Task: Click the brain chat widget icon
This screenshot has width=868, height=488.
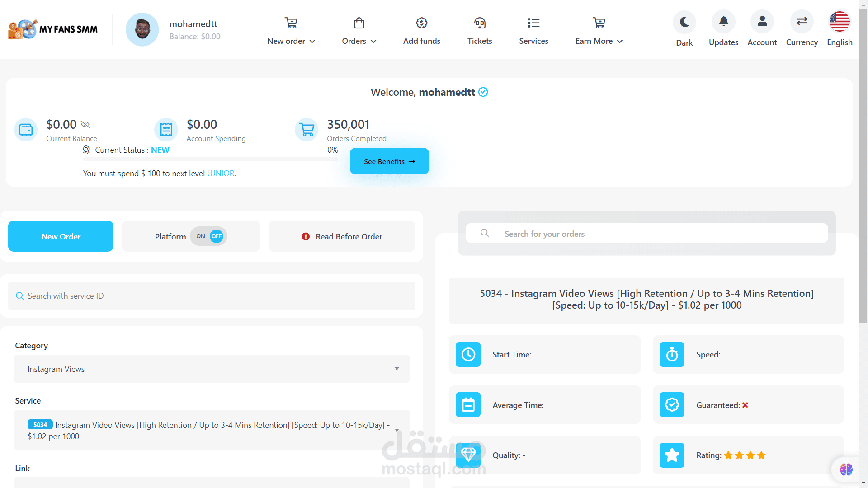Action: pyautogui.click(x=846, y=469)
